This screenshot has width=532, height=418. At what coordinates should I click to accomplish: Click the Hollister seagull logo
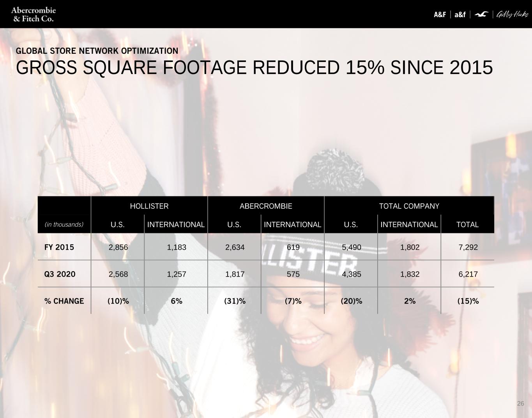click(x=481, y=15)
